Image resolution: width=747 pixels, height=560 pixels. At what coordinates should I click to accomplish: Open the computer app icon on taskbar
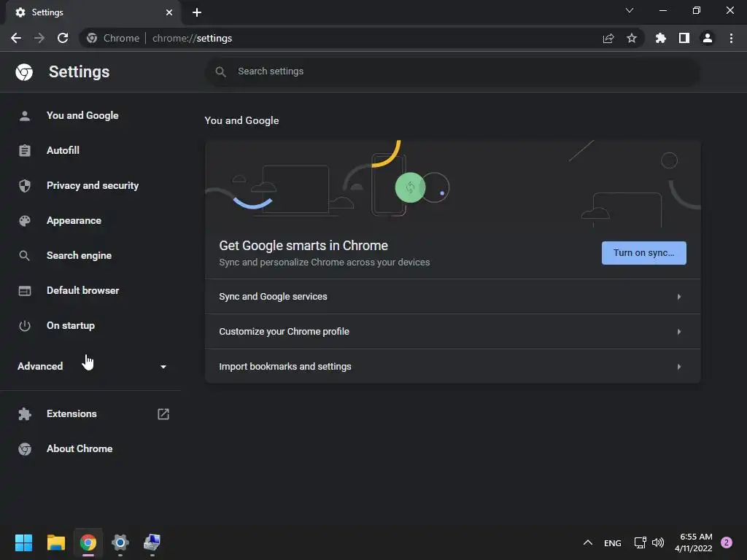[x=152, y=542]
